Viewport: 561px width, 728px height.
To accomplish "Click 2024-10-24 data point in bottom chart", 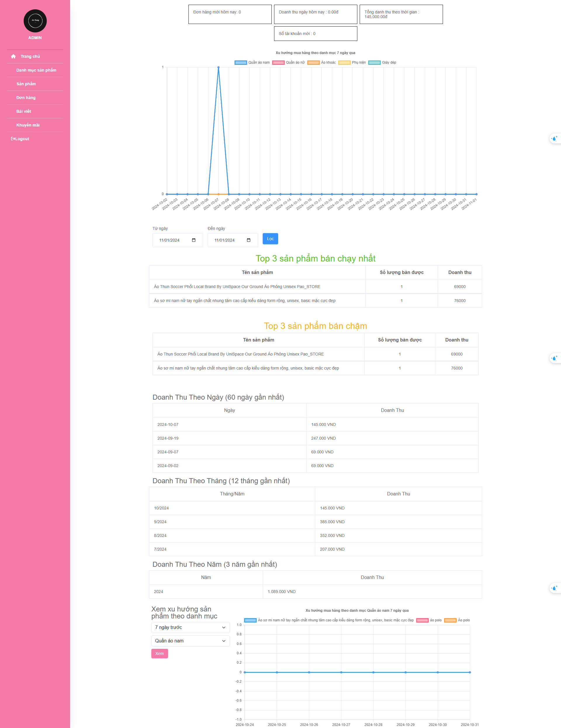I will 245,672.
